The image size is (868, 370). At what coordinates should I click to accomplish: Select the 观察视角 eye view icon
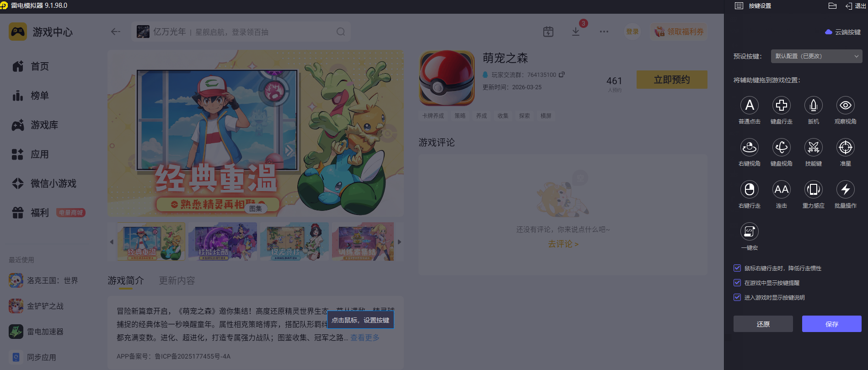coord(845,105)
